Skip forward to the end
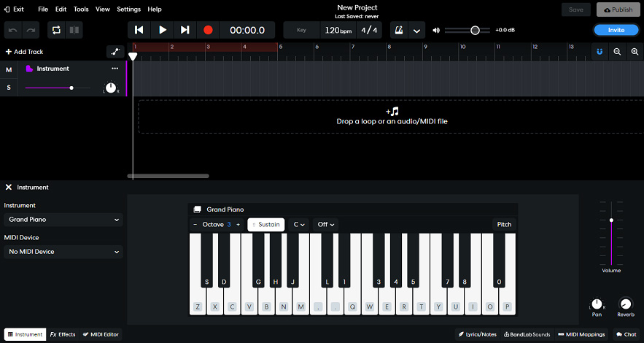Screen dimensions: 644x343 (185, 30)
